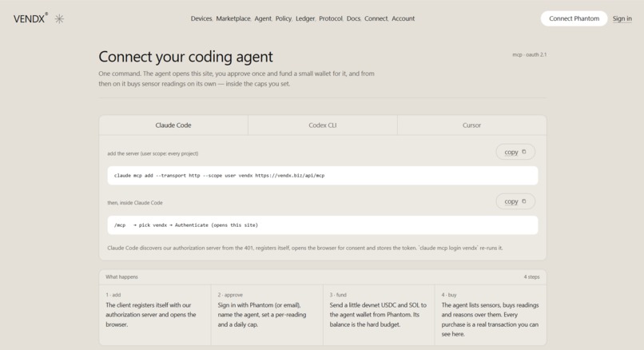
Task: Click the 'Connect your coding agent' heading
Action: click(x=185, y=57)
